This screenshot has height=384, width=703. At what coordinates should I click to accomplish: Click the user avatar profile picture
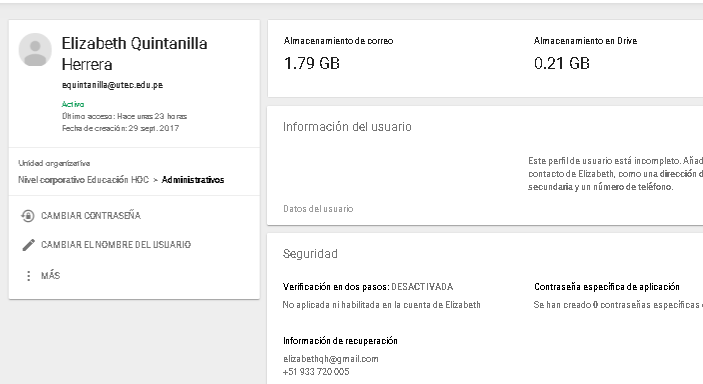(35, 50)
